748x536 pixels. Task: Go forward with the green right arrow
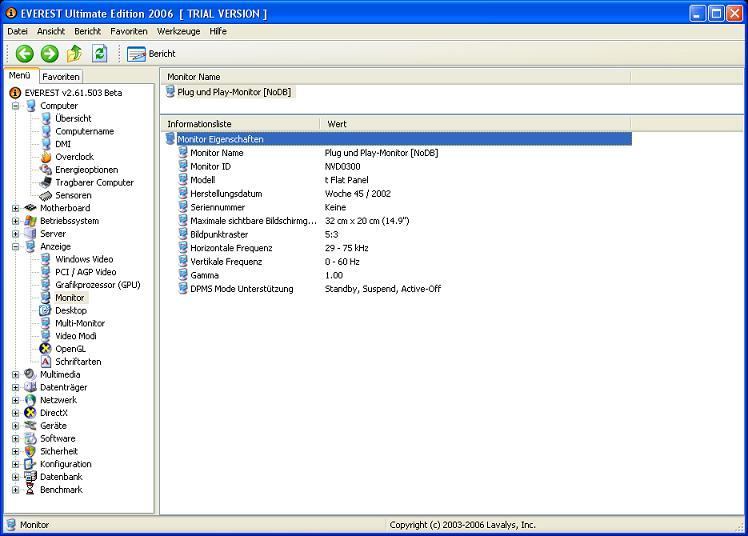click(49, 54)
